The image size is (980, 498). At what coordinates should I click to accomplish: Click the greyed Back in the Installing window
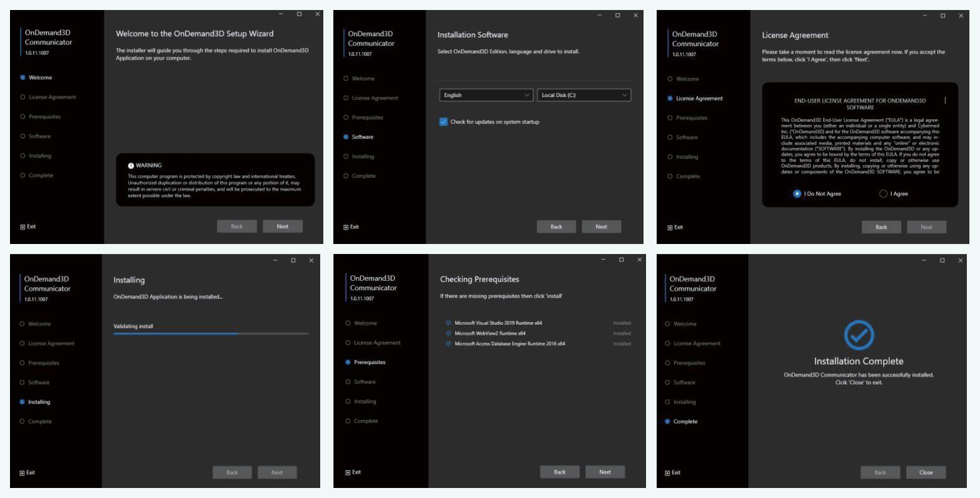point(232,473)
